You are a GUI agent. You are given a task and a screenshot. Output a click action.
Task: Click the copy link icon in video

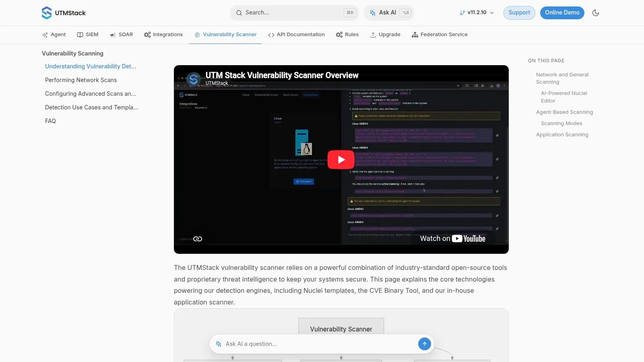coord(198,239)
